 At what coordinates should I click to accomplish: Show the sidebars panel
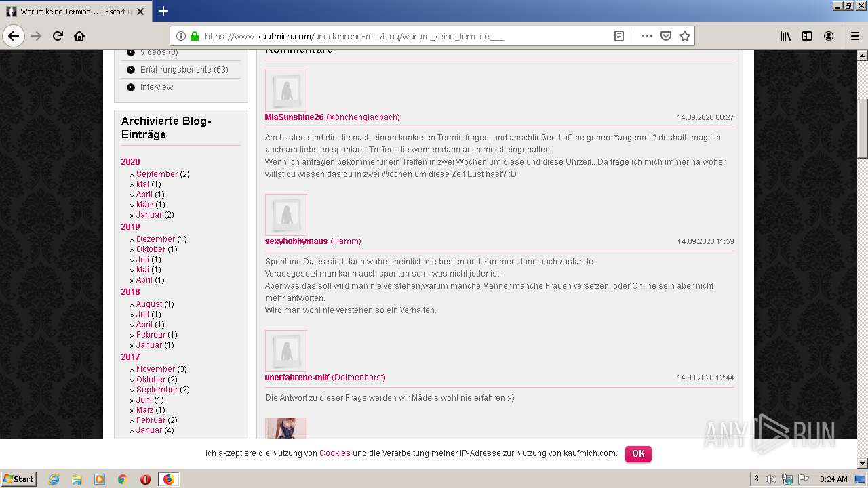807,36
